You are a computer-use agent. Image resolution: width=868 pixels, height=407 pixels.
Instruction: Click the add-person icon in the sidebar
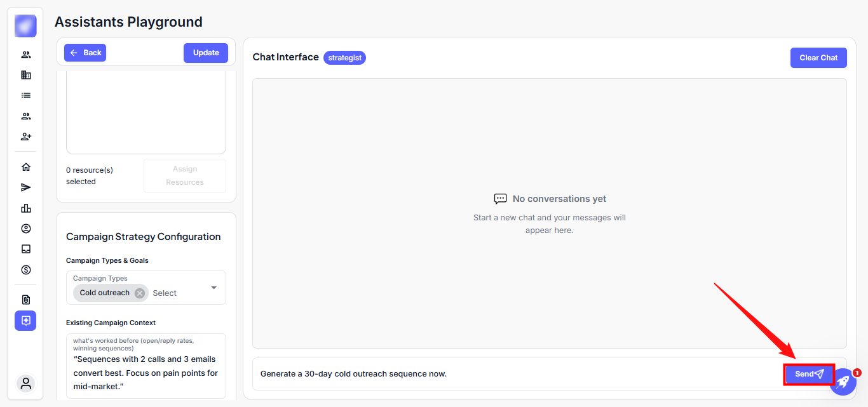tap(26, 137)
